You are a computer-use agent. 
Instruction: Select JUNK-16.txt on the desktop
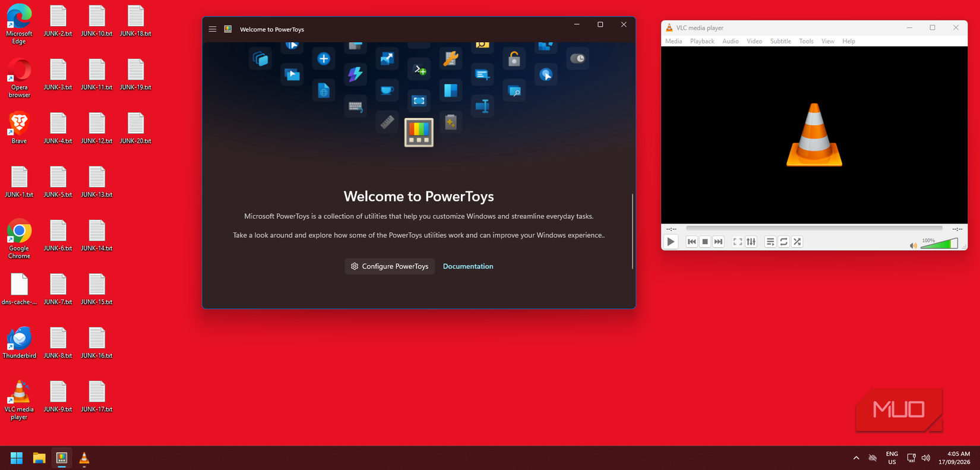pos(97,343)
